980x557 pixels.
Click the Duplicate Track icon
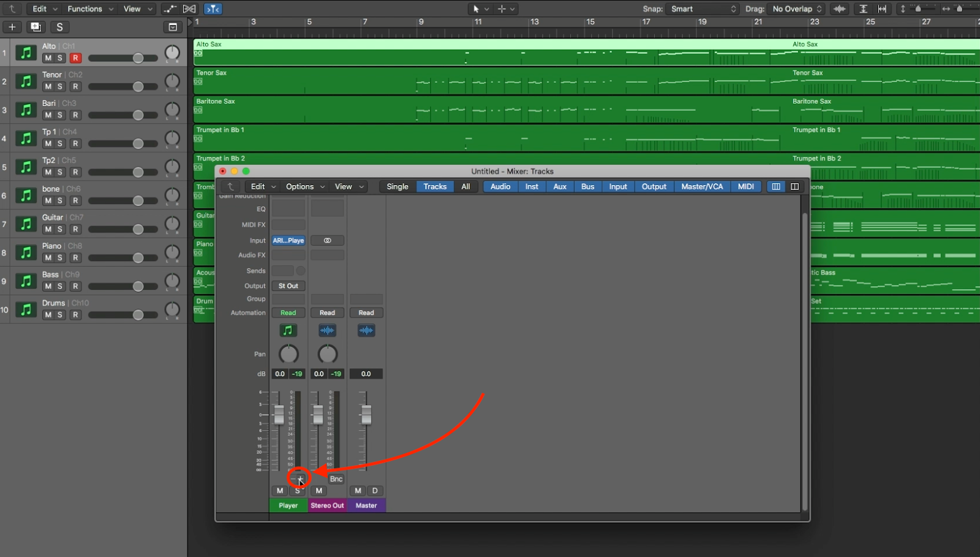35,27
